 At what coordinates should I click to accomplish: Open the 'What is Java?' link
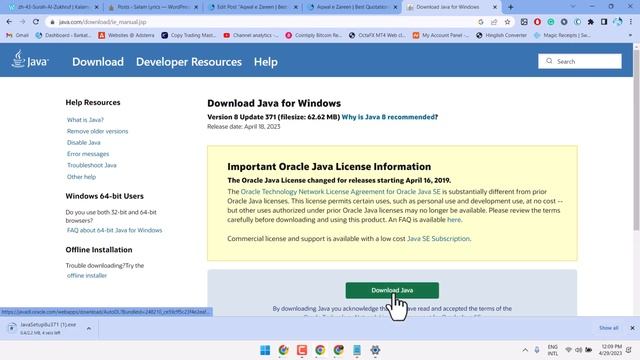click(x=85, y=120)
